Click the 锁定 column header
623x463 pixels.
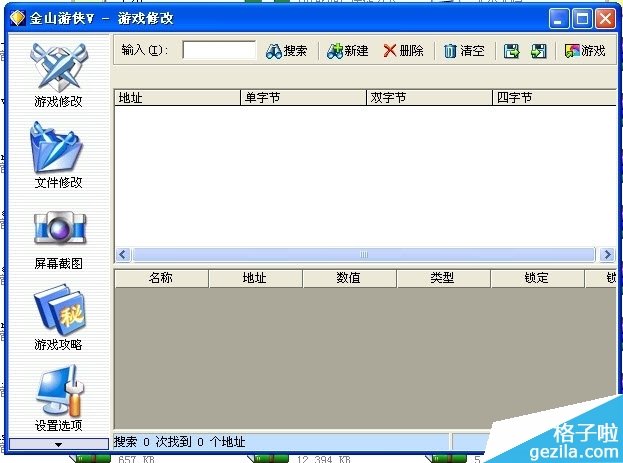pyautogui.click(x=537, y=278)
